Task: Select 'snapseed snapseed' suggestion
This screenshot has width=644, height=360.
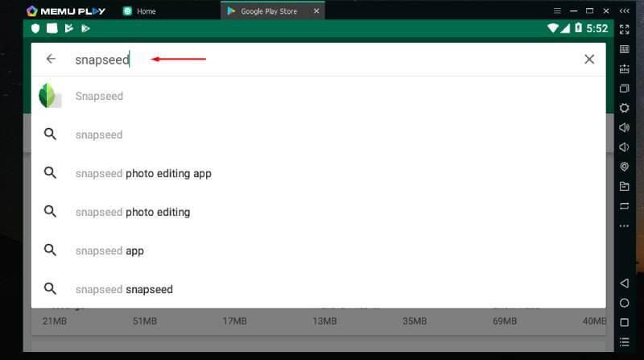Action: pos(318,289)
